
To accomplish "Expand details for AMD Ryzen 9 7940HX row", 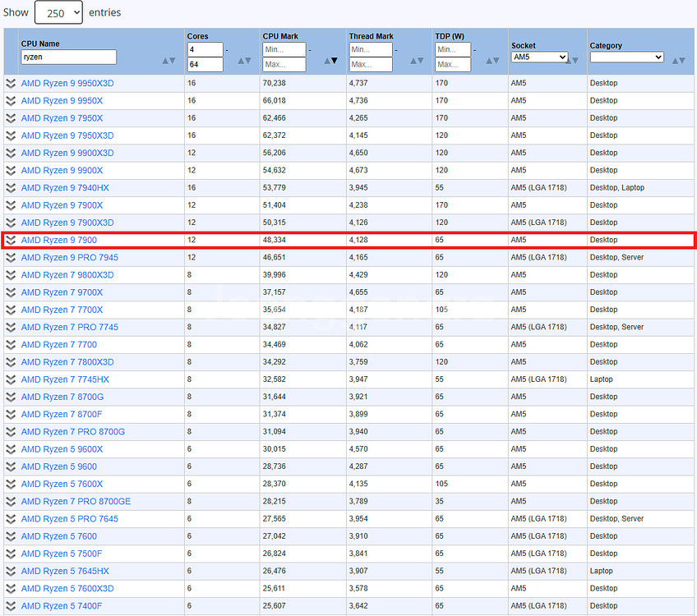I will [x=11, y=188].
